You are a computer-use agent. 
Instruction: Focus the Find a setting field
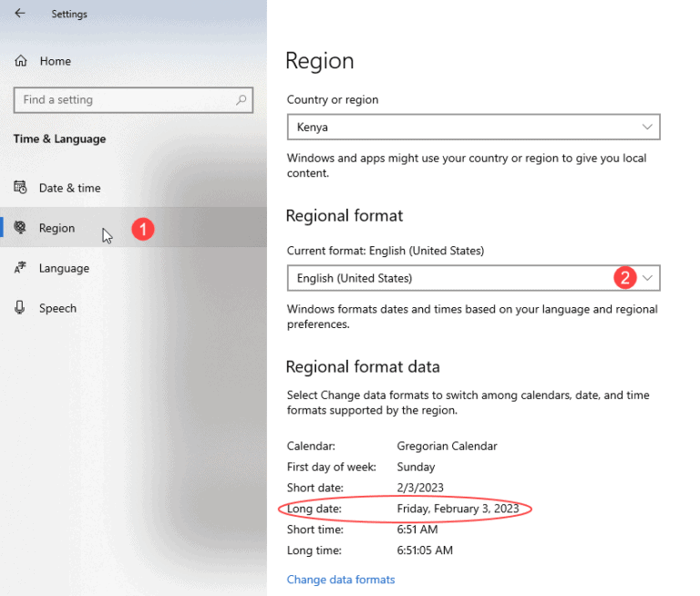coord(123,100)
